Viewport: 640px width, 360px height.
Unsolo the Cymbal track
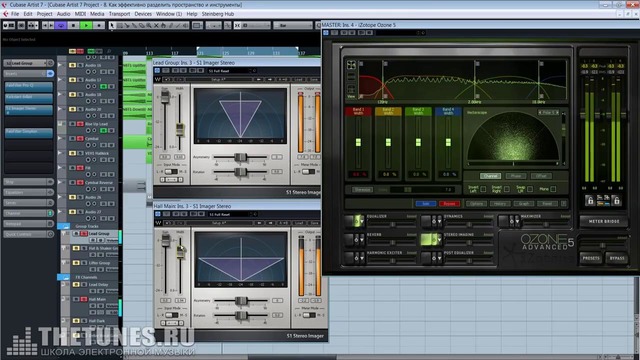80,139
